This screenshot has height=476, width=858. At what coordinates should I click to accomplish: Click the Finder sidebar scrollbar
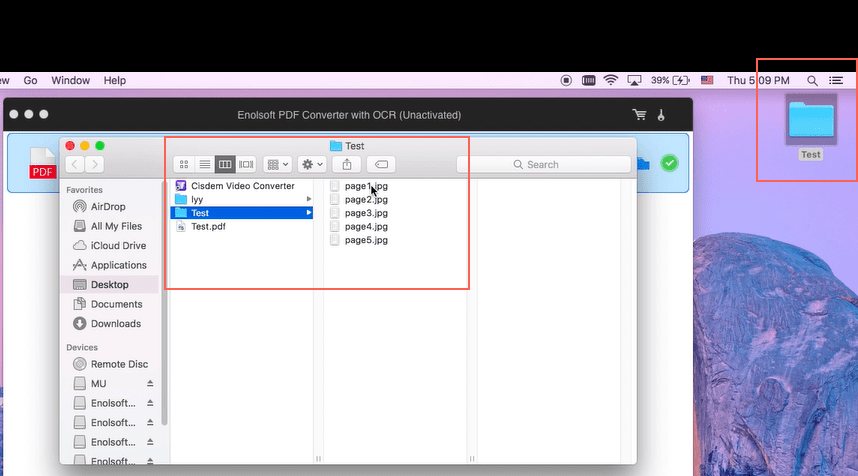click(165, 304)
